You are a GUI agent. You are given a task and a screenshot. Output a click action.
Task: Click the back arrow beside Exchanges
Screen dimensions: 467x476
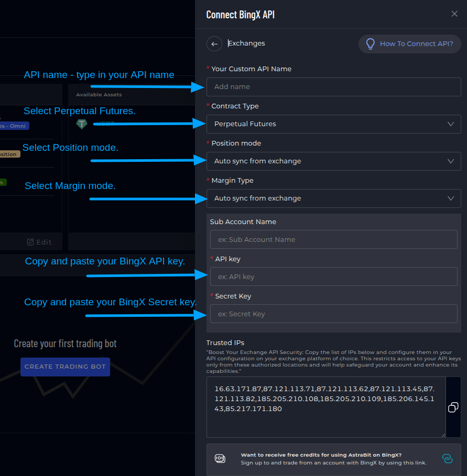click(214, 44)
